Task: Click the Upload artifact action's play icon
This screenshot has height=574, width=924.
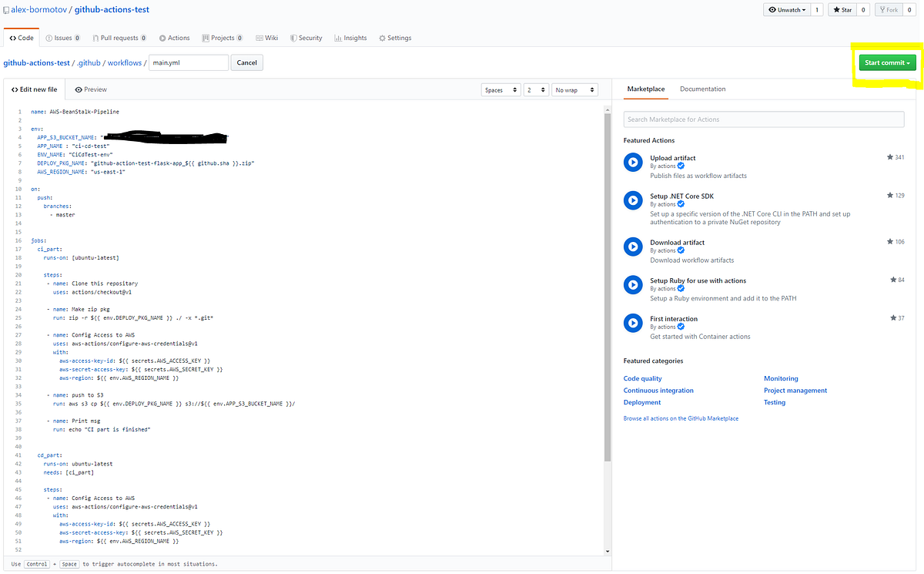Action: (633, 162)
